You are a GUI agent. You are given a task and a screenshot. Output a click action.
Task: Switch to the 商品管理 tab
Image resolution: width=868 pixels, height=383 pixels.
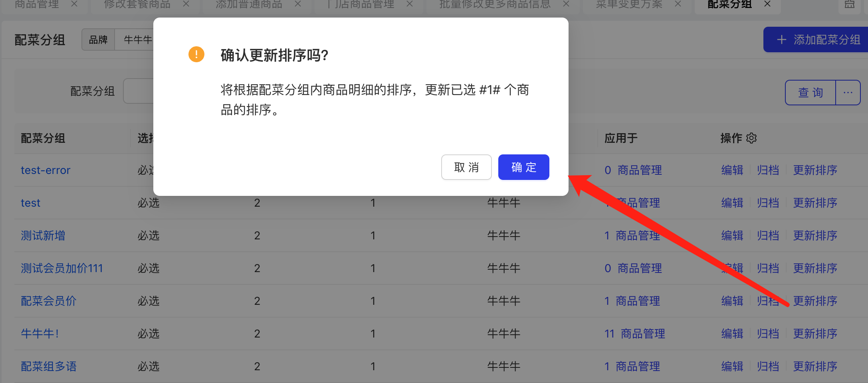(37, 4)
